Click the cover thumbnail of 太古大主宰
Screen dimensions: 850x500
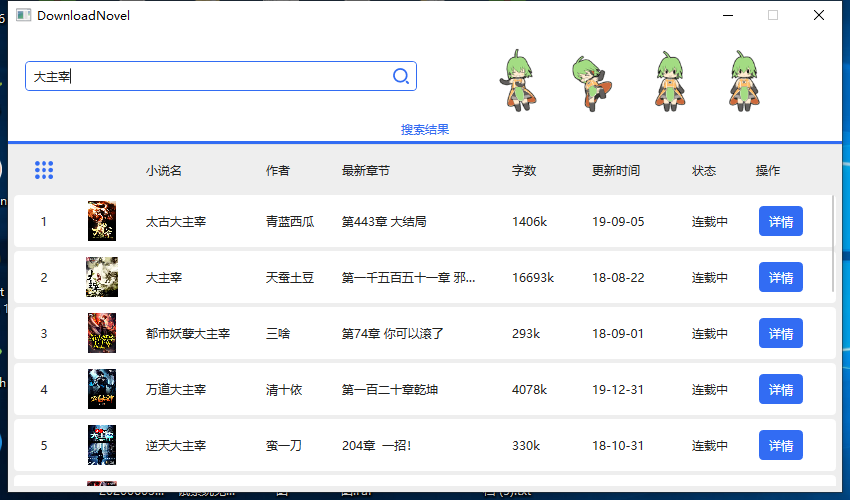point(102,221)
